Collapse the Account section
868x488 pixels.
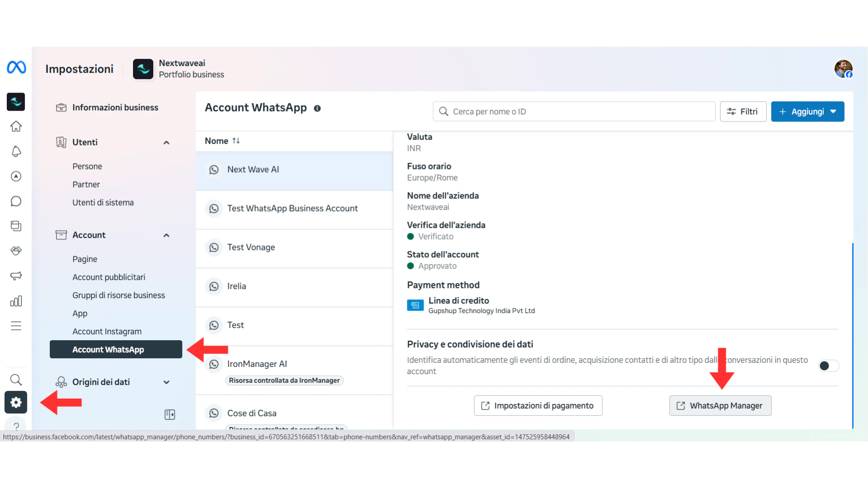(166, 235)
